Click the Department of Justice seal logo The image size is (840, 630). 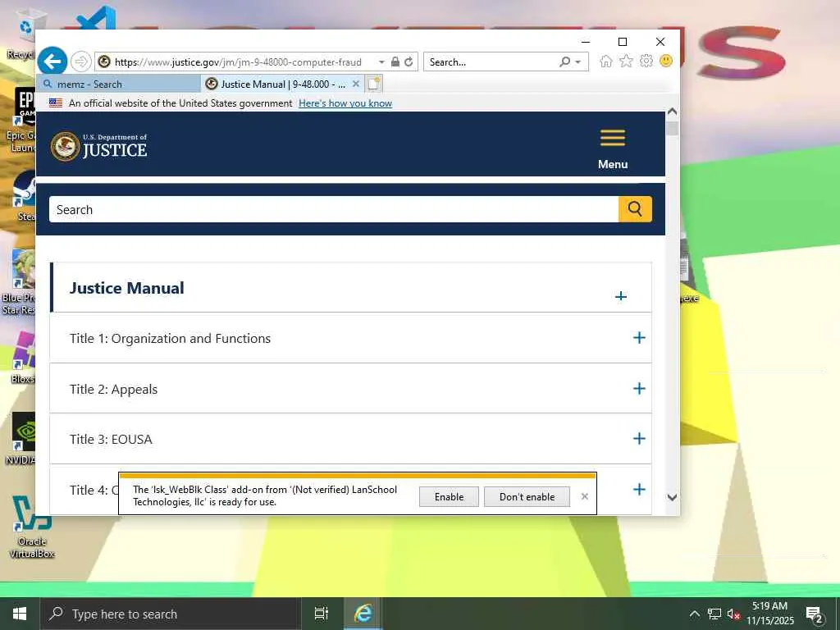click(66, 146)
